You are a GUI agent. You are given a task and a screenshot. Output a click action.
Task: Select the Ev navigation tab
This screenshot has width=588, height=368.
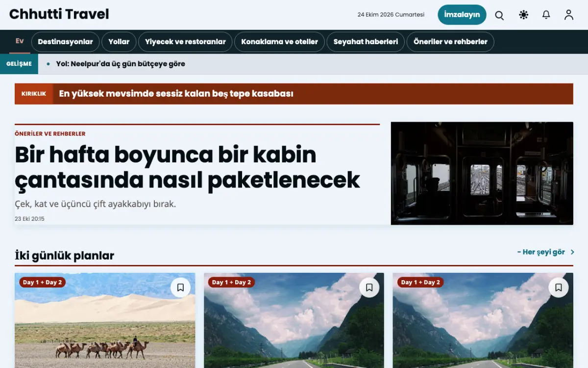pyautogui.click(x=20, y=41)
